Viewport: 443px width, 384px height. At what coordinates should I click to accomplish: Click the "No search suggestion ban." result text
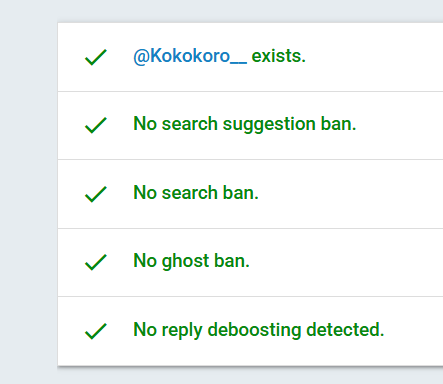pyautogui.click(x=245, y=125)
